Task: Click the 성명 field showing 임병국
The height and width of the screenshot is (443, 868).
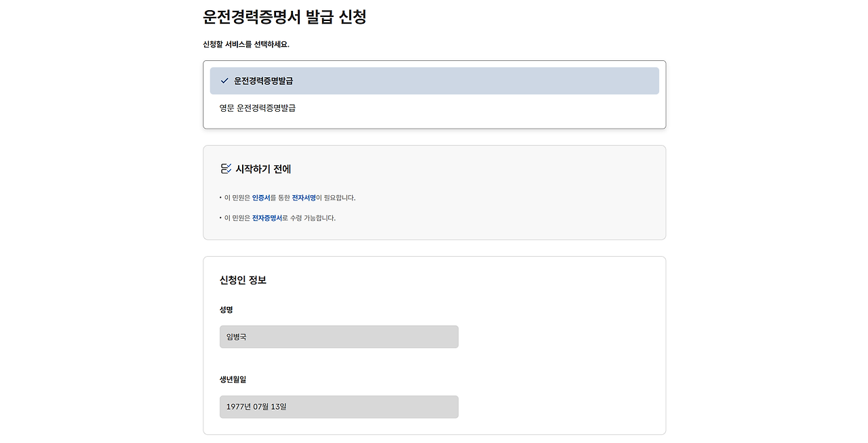Action: [339, 337]
